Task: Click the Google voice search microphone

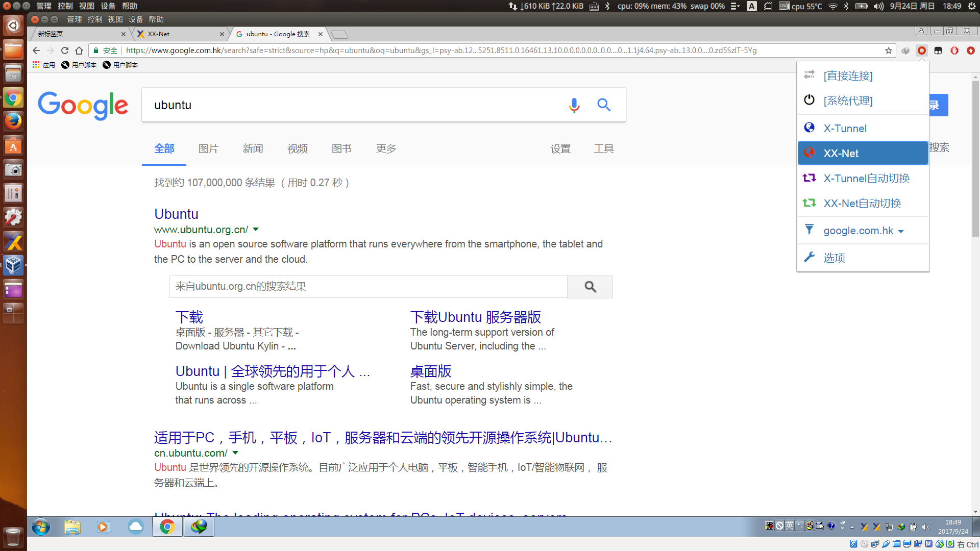Action: point(574,105)
